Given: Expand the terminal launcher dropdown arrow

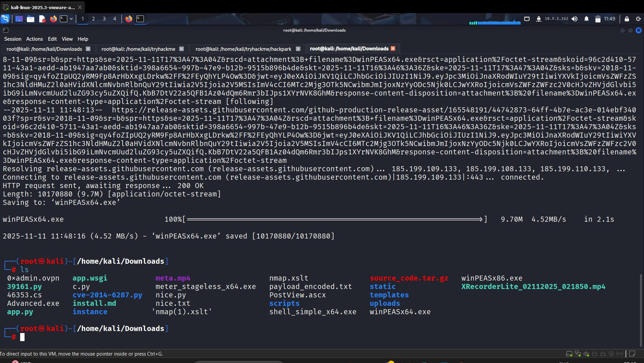Looking at the screenshot, I should [71, 19].
